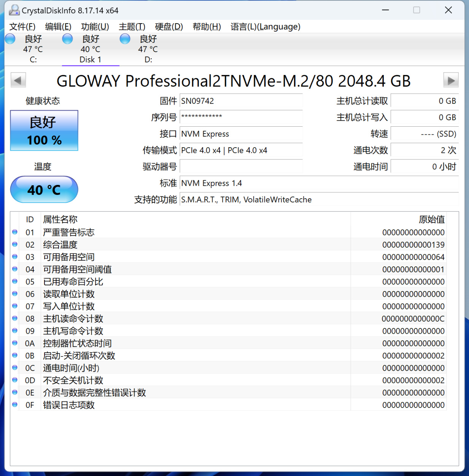Click the status dot for attribute 0D
469x476 pixels.
click(x=15, y=380)
